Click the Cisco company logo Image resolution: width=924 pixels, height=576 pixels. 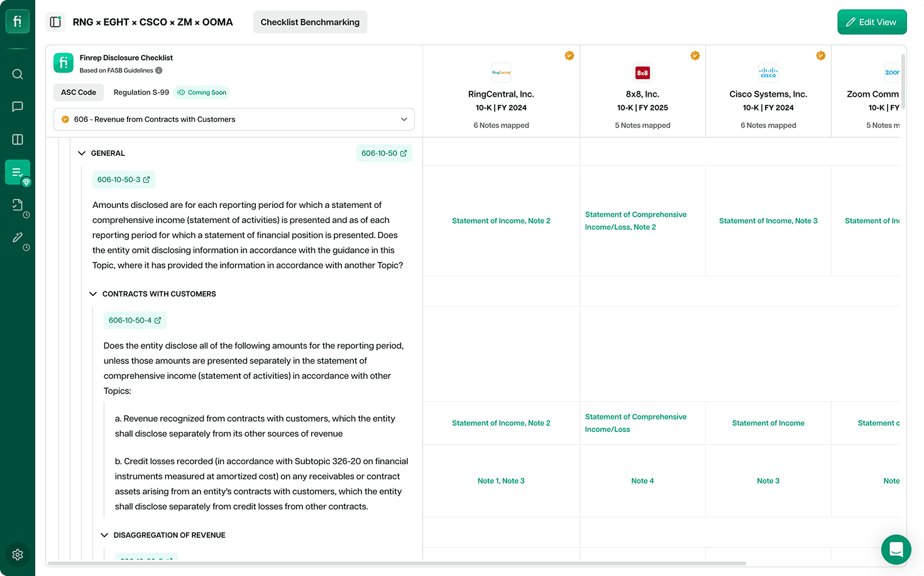pos(768,72)
